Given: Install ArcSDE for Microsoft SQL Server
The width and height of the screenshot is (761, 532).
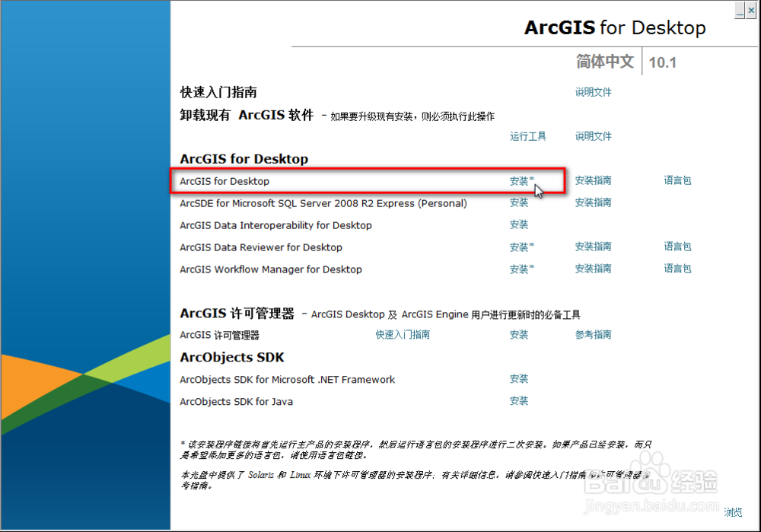Looking at the screenshot, I should click(519, 202).
